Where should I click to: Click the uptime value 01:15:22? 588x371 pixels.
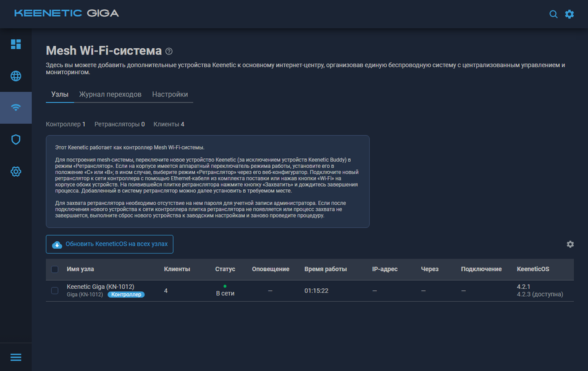(316, 291)
